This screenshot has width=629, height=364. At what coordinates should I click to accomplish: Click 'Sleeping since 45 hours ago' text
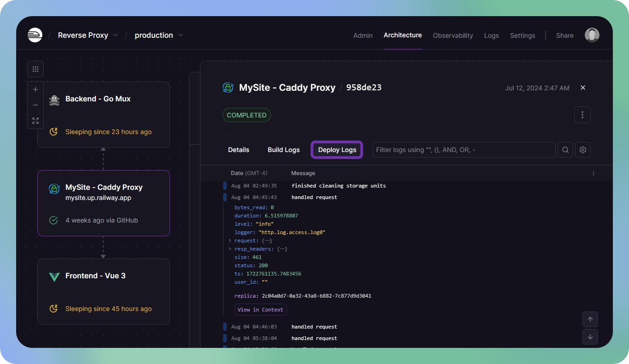click(x=108, y=309)
